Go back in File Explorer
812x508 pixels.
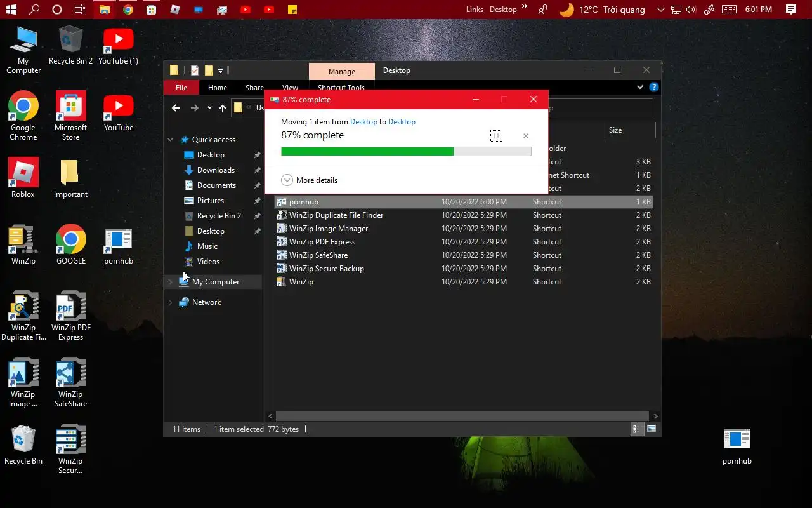pyautogui.click(x=176, y=108)
